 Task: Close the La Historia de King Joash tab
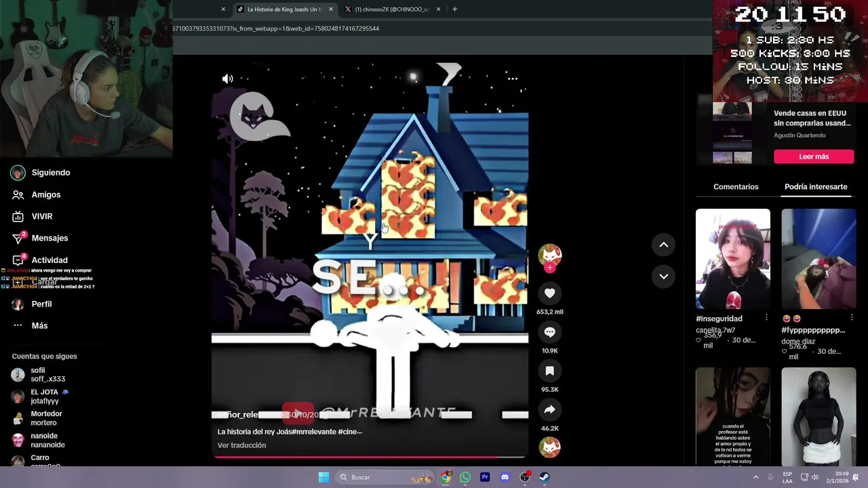coord(331,9)
